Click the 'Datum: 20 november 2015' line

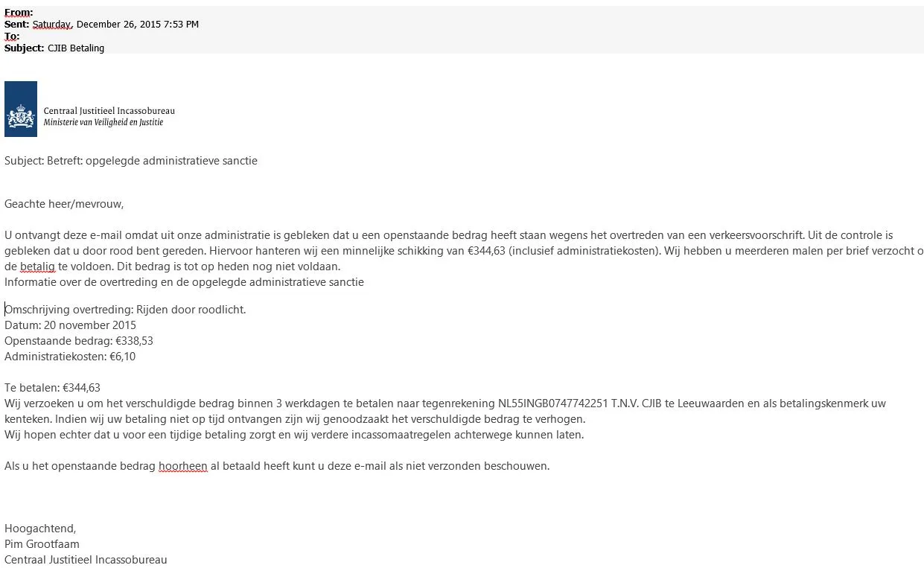[70, 325]
